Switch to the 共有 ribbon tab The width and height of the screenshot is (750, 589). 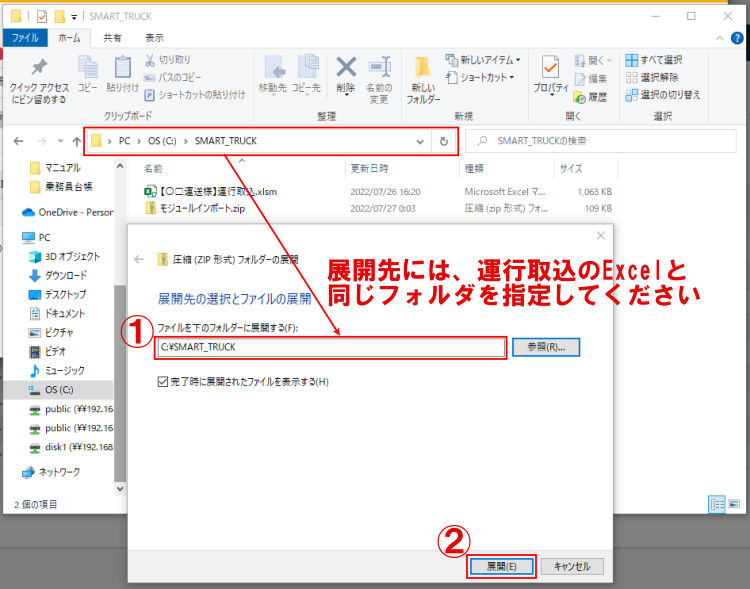coord(113,37)
